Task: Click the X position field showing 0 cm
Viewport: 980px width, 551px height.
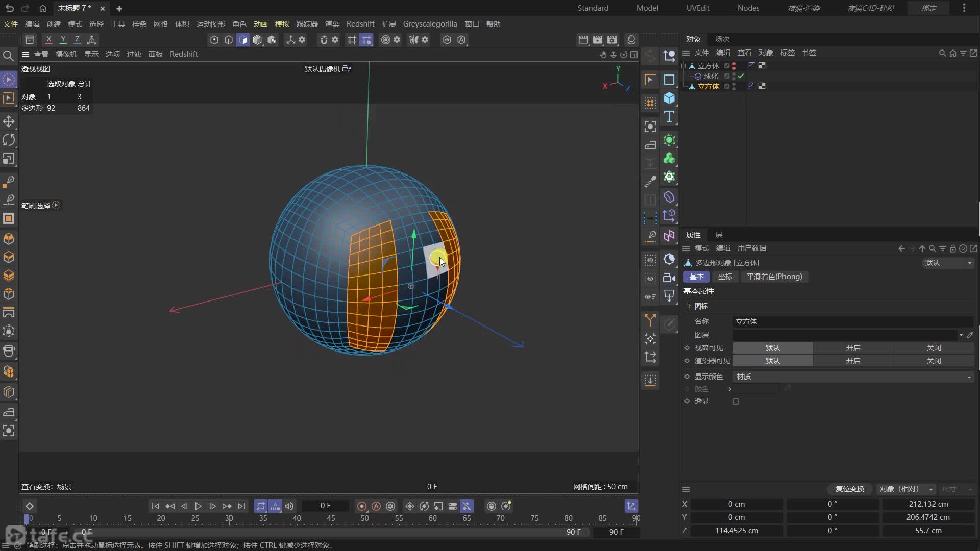Action: [737, 504]
